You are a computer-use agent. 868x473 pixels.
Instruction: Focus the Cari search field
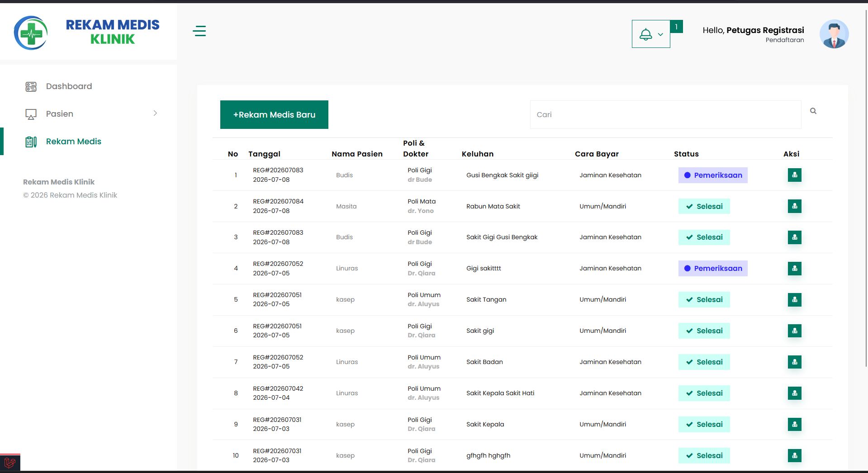point(665,115)
